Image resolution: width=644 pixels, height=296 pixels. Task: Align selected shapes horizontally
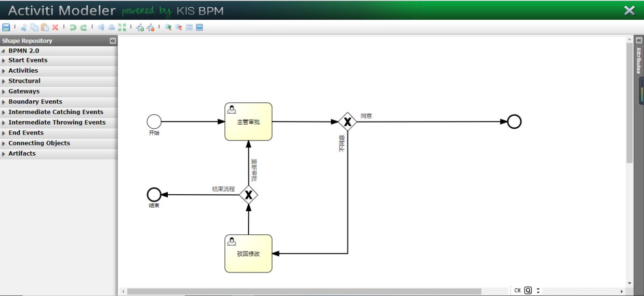(112, 28)
